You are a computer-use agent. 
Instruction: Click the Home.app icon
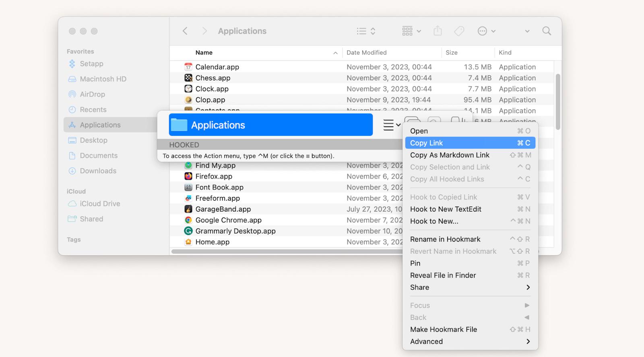(188, 242)
